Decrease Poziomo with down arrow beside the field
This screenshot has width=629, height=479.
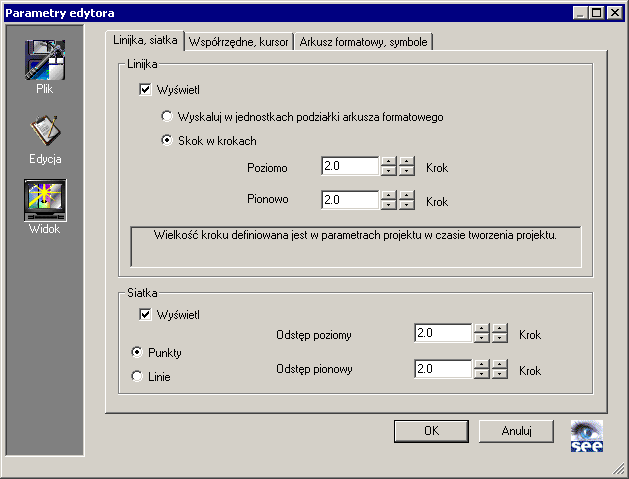[x=388, y=171]
